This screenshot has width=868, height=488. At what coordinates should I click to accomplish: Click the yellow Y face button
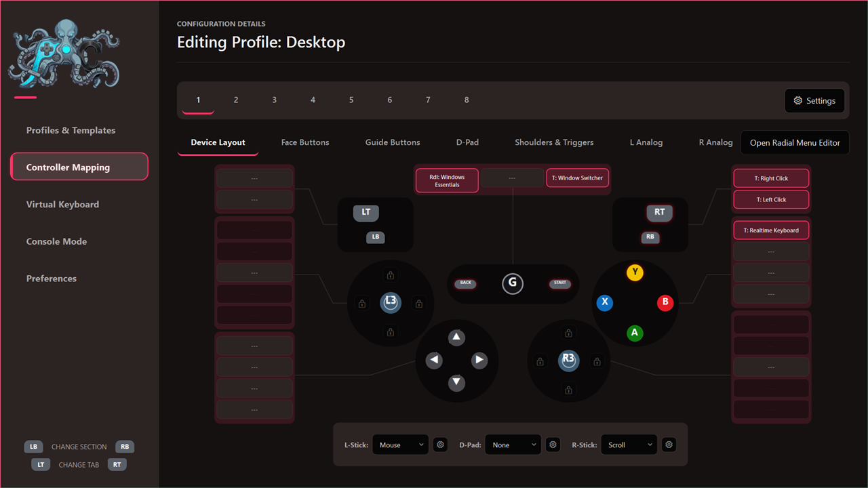(x=635, y=272)
